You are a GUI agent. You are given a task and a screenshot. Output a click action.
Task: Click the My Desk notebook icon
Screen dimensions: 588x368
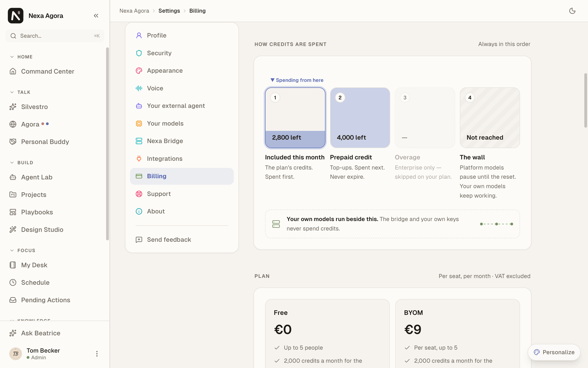point(13,265)
